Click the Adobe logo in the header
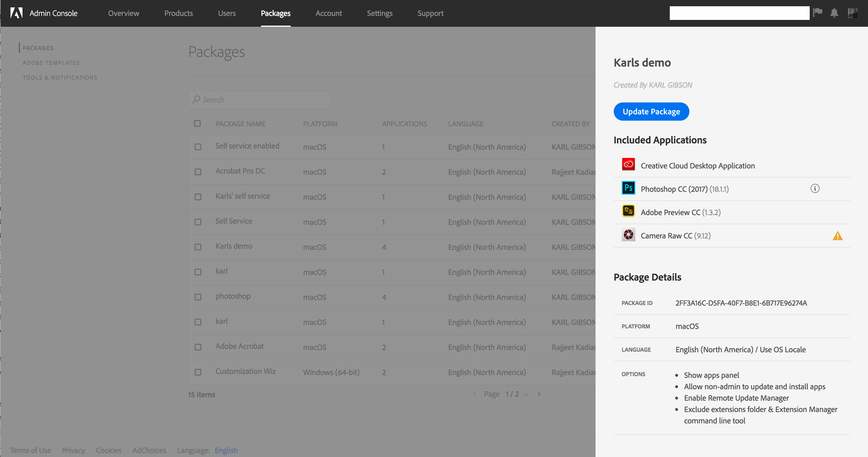This screenshot has width=868, height=457. (x=16, y=13)
